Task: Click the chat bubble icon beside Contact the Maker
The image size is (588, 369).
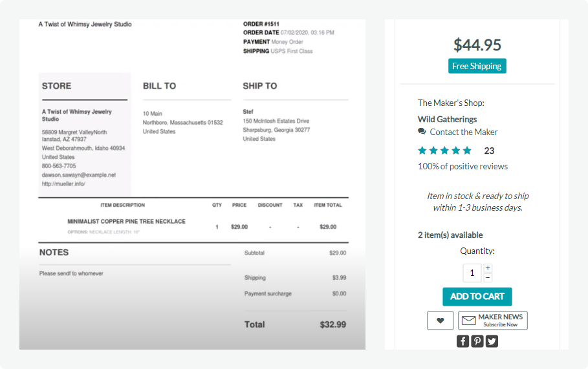Action: coord(422,132)
